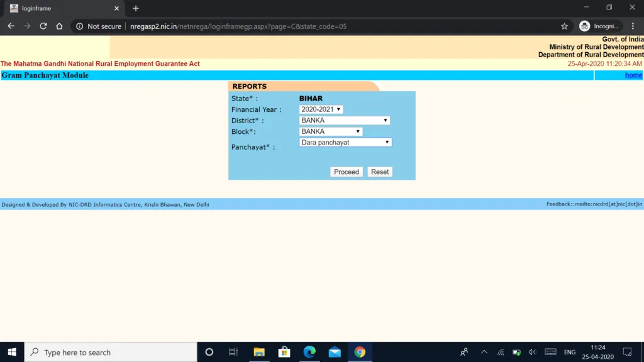Go to browser home page icon
The width and height of the screenshot is (644, 362).
[59, 26]
